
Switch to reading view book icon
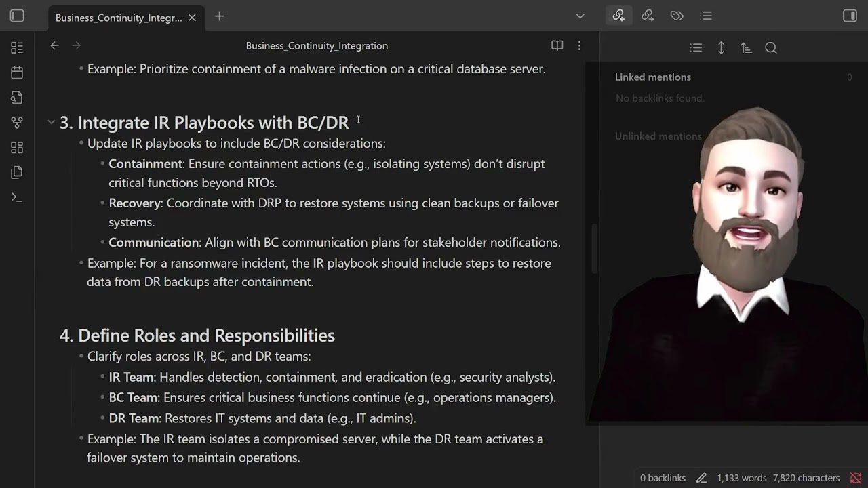coord(557,46)
